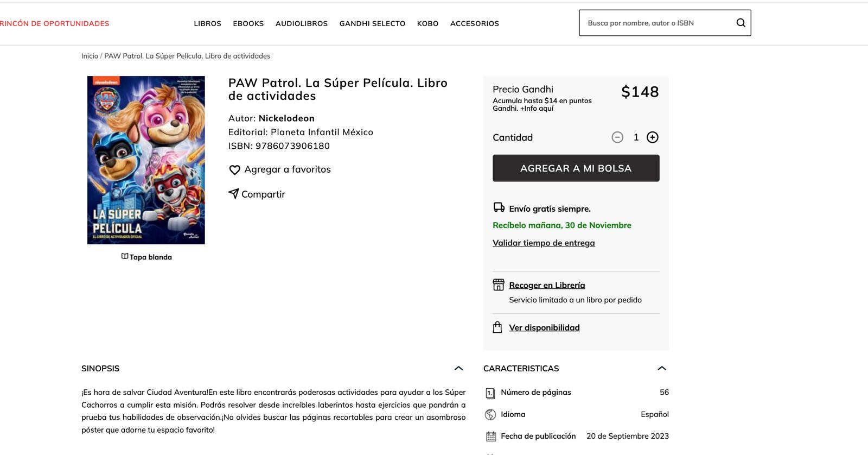Click the search magnifier icon
This screenshot has height=455, width=868.
(741, 23)
